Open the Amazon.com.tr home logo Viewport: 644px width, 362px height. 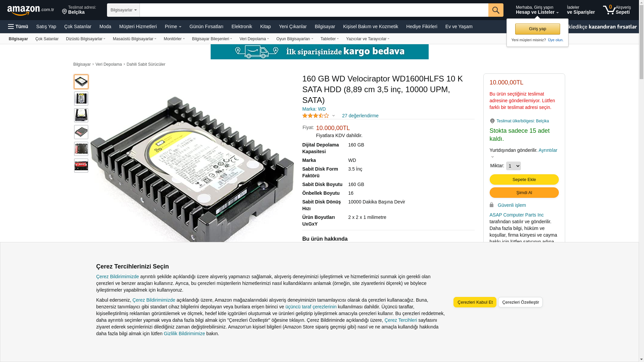pyautogui.click(x=31, y=10)
